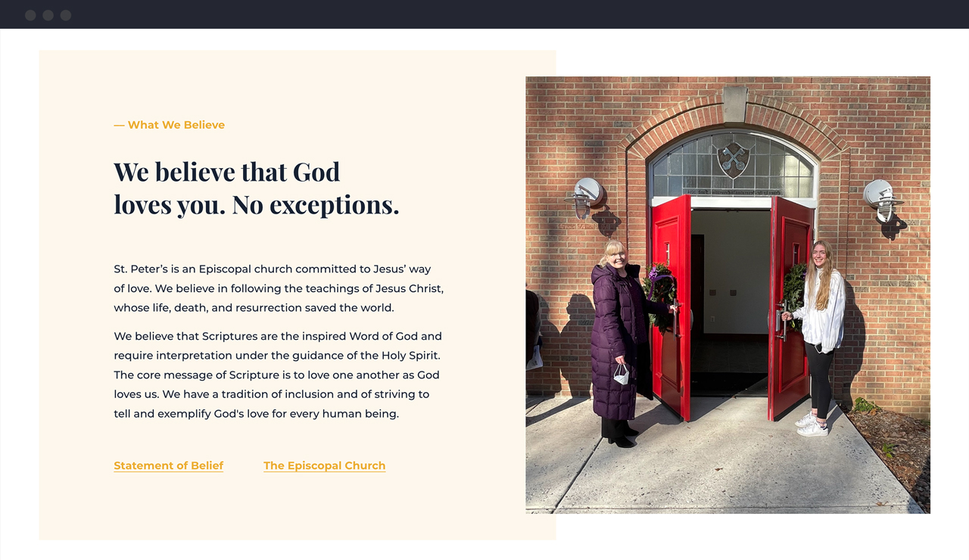969x560 pixels.
Task: Click the face mask in woman's hand
Action: point(621,374)
